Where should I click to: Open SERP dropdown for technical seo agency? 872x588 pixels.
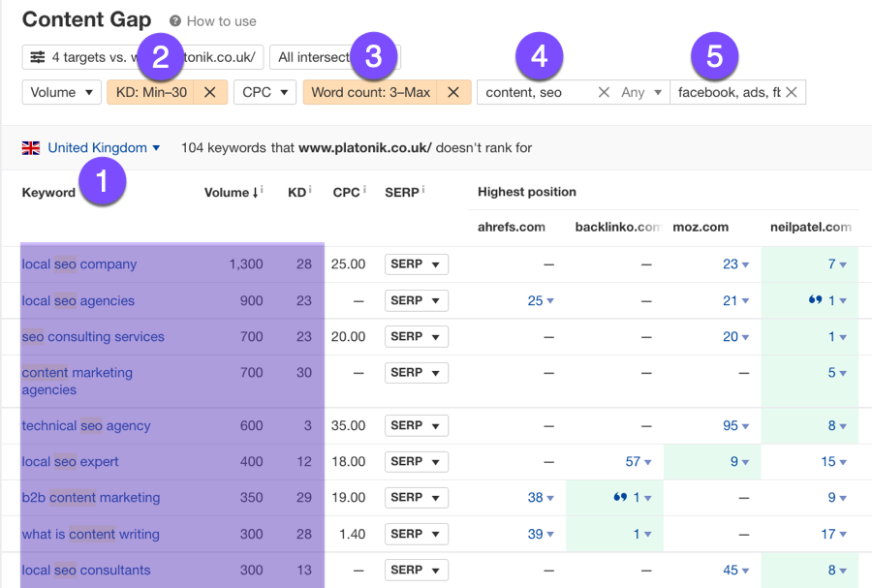pyautogui.click(x=417, y=426)
